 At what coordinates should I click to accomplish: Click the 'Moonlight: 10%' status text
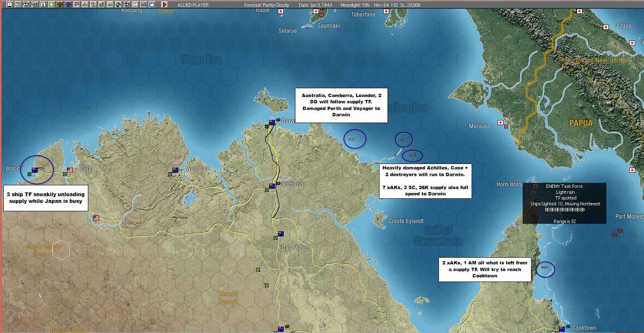tap(355, 5)
